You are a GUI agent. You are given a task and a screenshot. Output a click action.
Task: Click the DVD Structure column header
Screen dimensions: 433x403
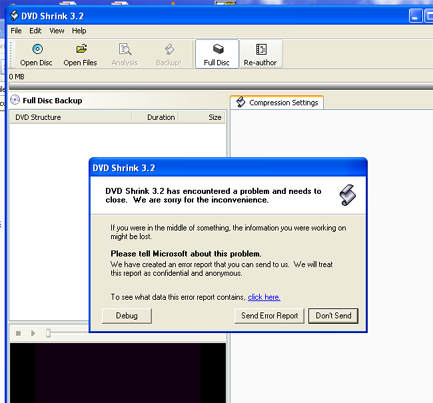pos(71,117)
